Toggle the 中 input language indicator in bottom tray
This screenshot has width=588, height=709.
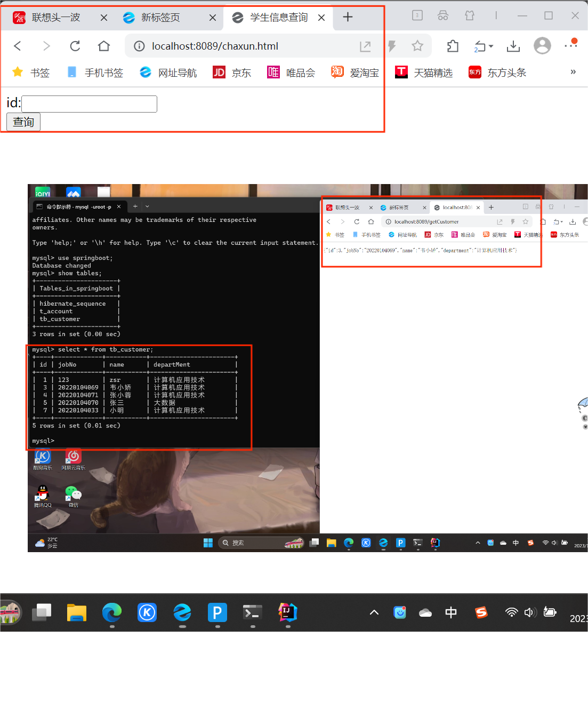pyautogui.click(x=451, y=612)
